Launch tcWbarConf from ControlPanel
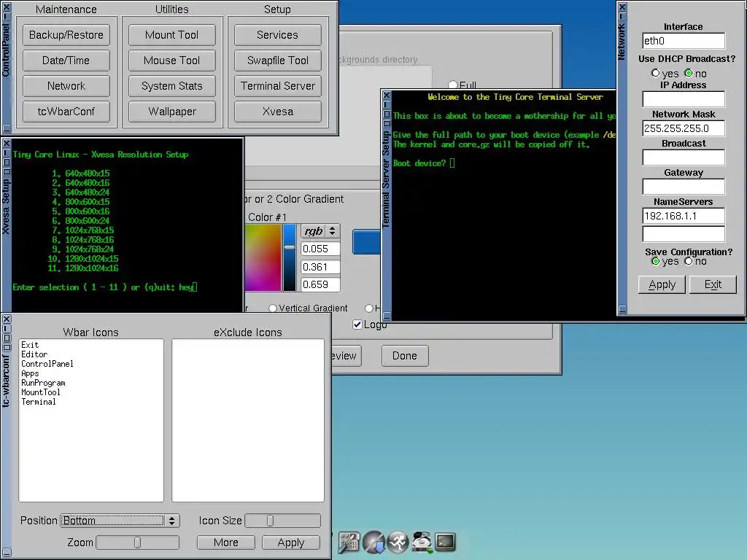The height and width of the screenshot is (560, 747). pos(66,112)
